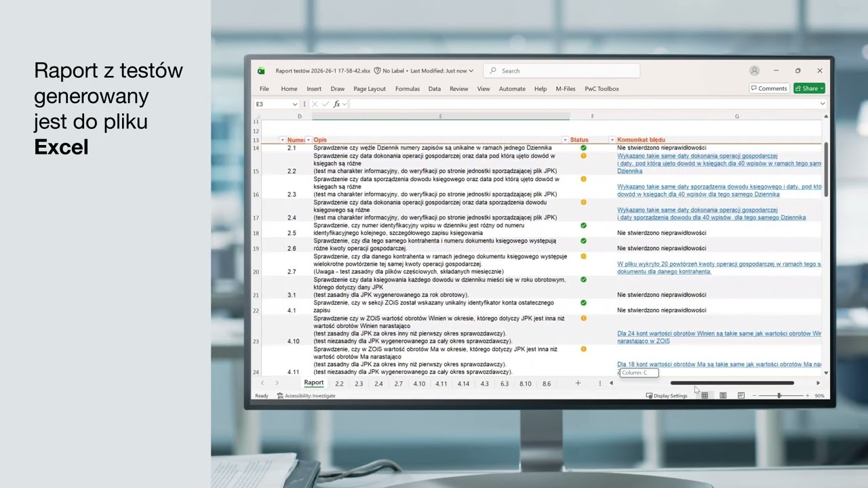Screen dimensions: 868x488
Task: Click the Excel application icon in the title bar
Action: pos(261,70)
